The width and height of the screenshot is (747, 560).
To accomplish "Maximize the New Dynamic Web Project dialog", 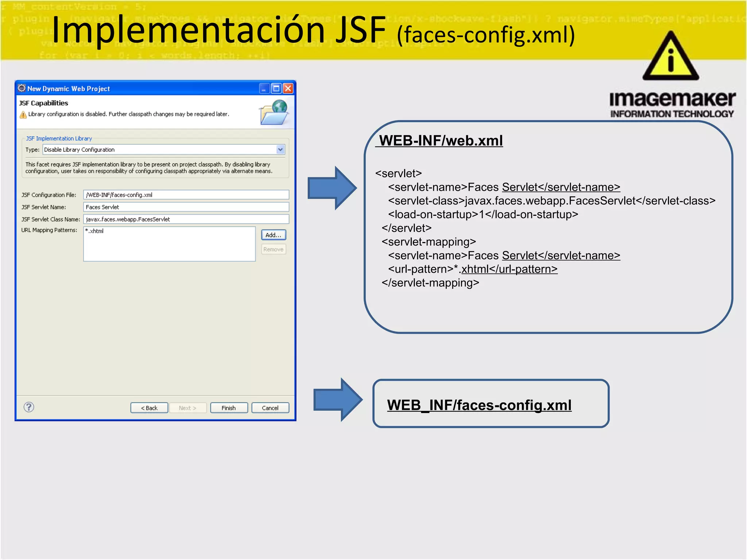I will [276, 88].
